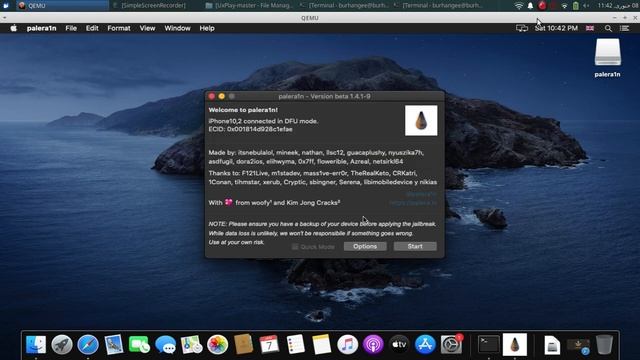Open the Window menu
The image size is (640, 360).
point(177,28)
